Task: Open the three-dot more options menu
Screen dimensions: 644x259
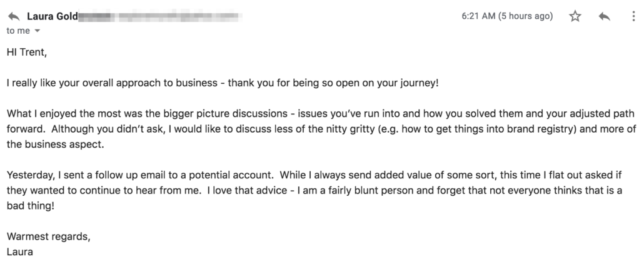Action: [x=633, y=16]
